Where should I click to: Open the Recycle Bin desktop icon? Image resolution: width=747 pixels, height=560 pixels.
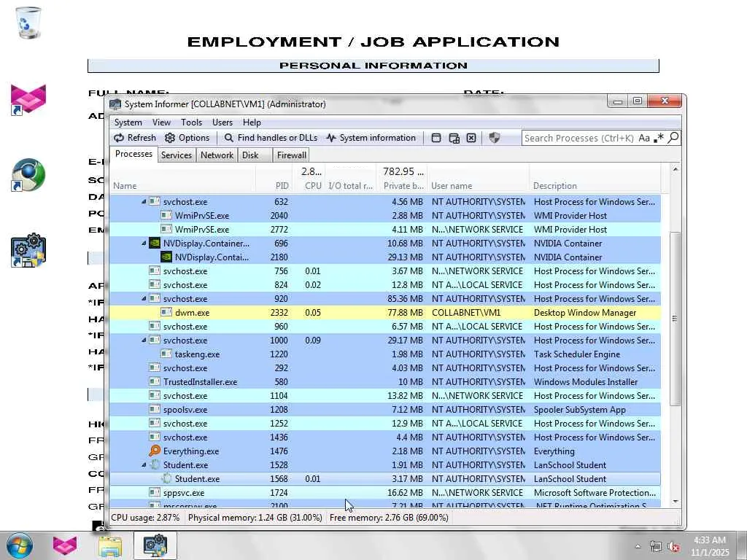(28, 23)
